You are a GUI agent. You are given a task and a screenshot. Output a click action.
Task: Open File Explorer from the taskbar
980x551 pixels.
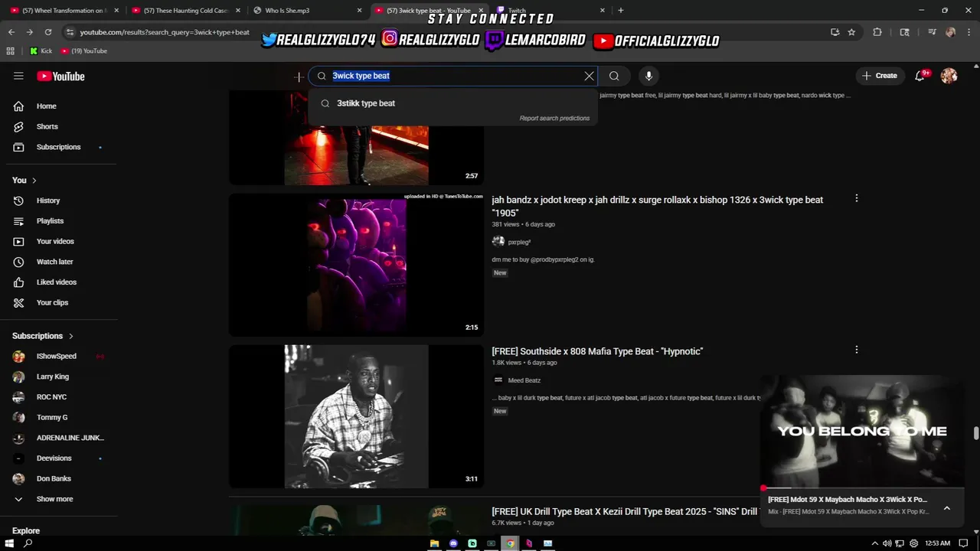pos(434,543)
